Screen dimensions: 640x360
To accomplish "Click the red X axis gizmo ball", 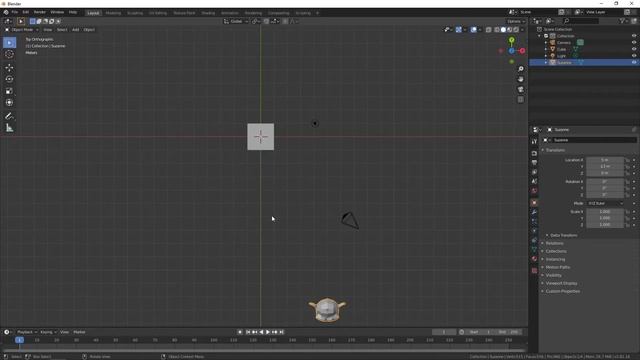I will [522, 51].
